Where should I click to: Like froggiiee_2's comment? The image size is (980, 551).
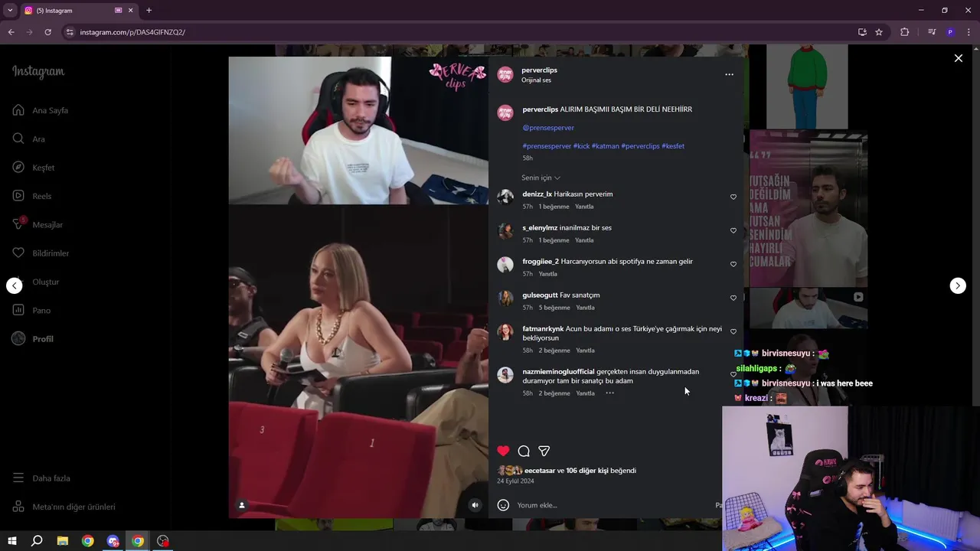point(733,264)
